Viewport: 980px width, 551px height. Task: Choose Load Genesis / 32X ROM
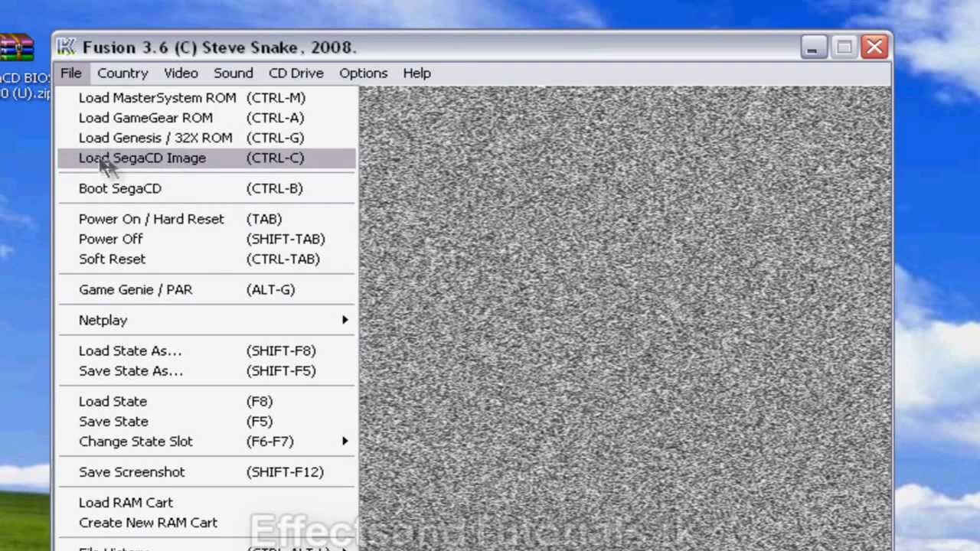pos(207,137)
